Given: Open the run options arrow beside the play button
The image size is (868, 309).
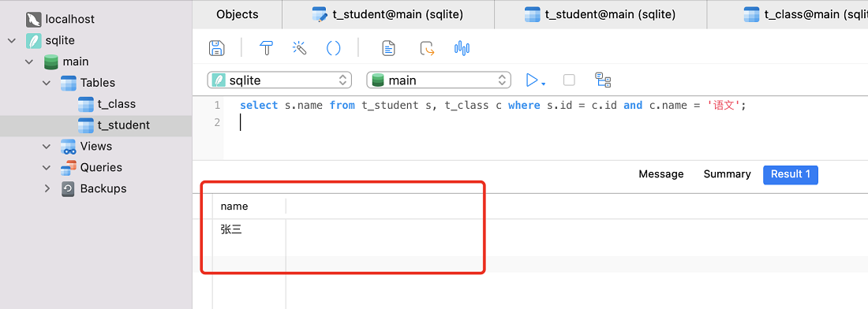Looking at the screenshot, I should click(x=544, y=84).
